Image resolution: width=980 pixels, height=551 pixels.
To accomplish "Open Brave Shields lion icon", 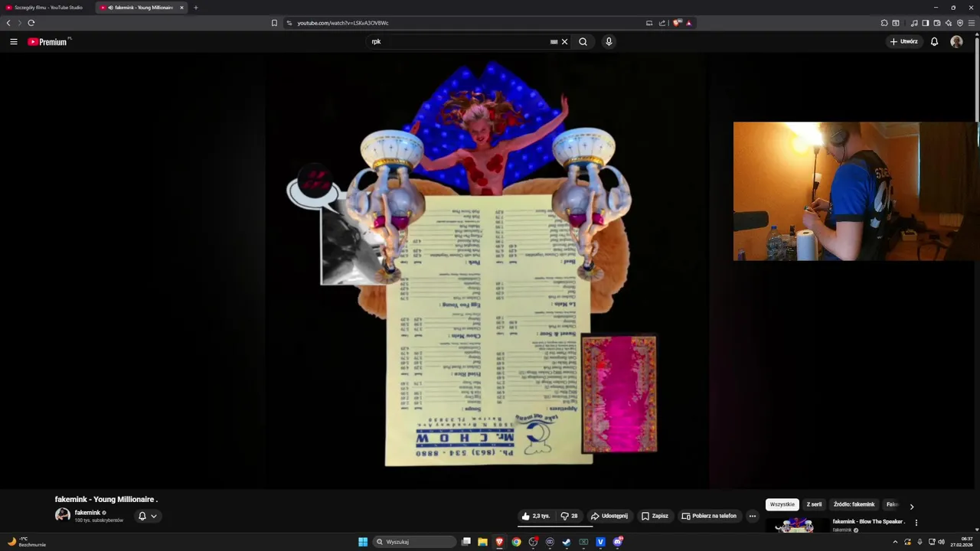I will click(x=677, y=23).
